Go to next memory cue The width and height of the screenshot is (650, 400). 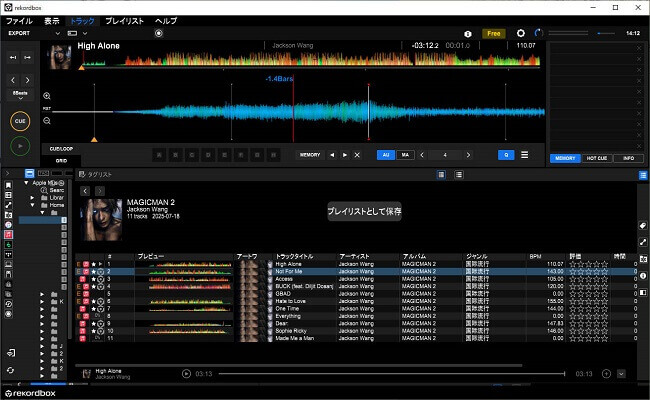(x=344, y=155)
